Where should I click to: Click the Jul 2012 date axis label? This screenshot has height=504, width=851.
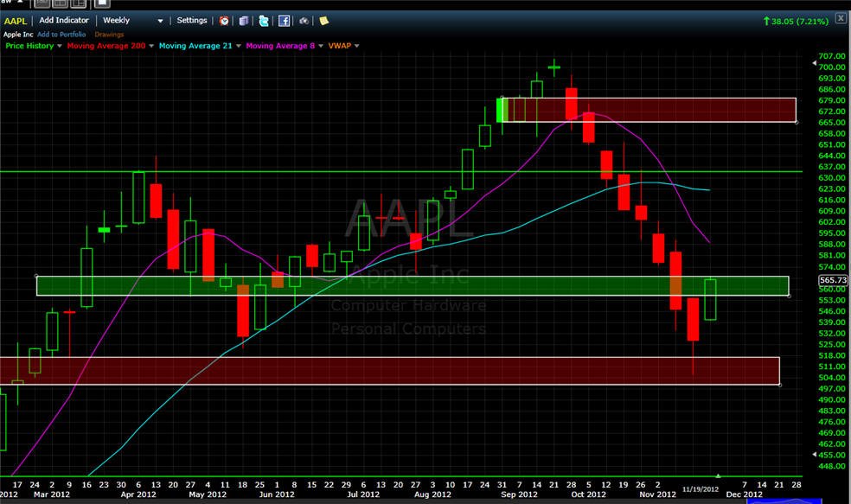363,494
